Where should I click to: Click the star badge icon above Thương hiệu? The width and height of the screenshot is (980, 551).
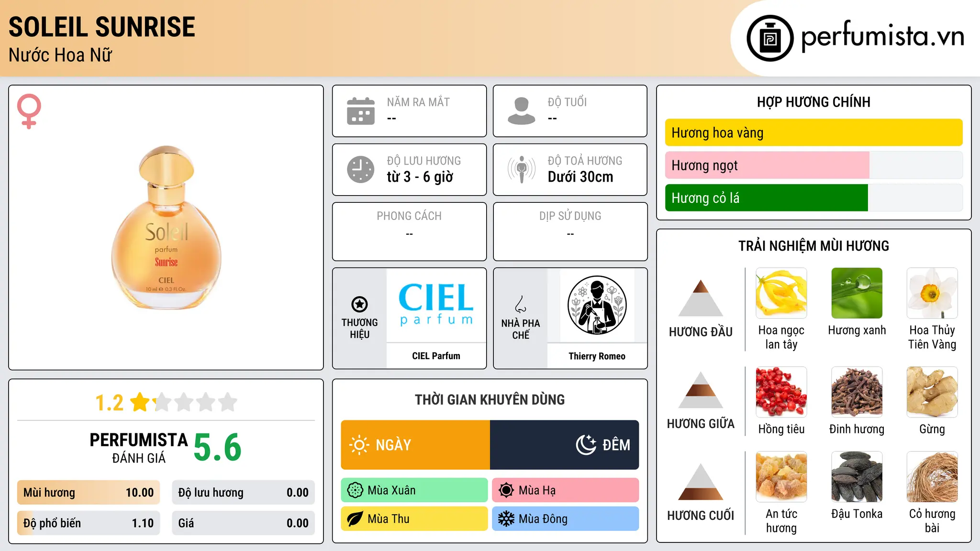pyautogui.click(x=359, y=304)
